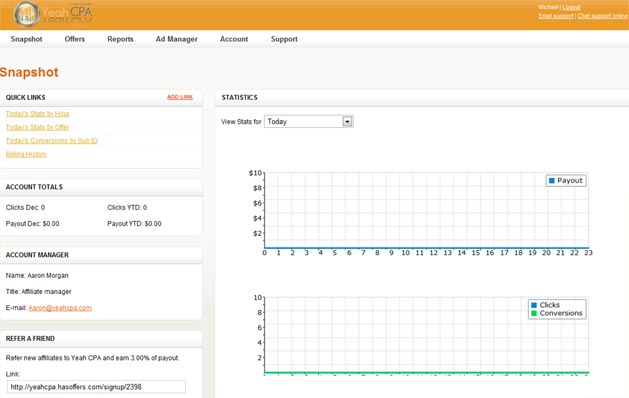Click the referral link input field
The image size is (629, 398).
pos(96,387)
